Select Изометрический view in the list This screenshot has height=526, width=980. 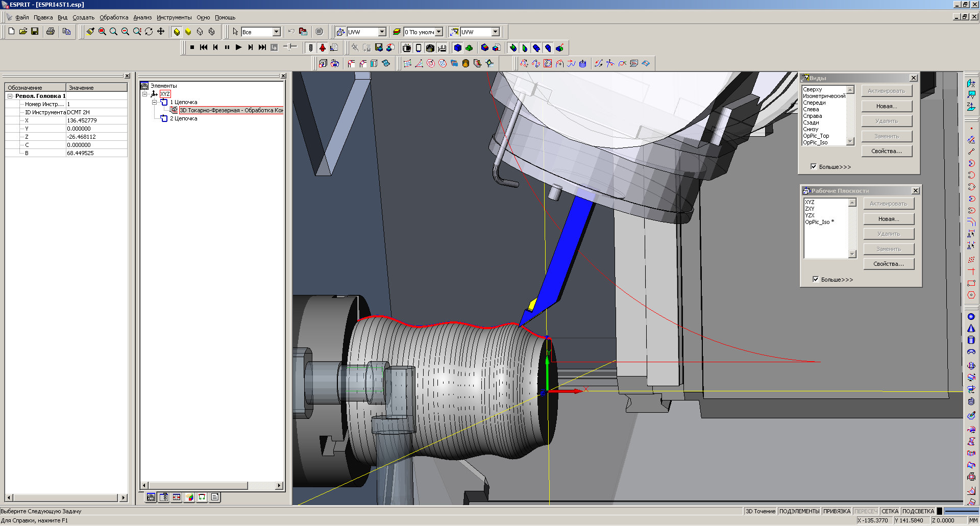[x=823, y=96]
